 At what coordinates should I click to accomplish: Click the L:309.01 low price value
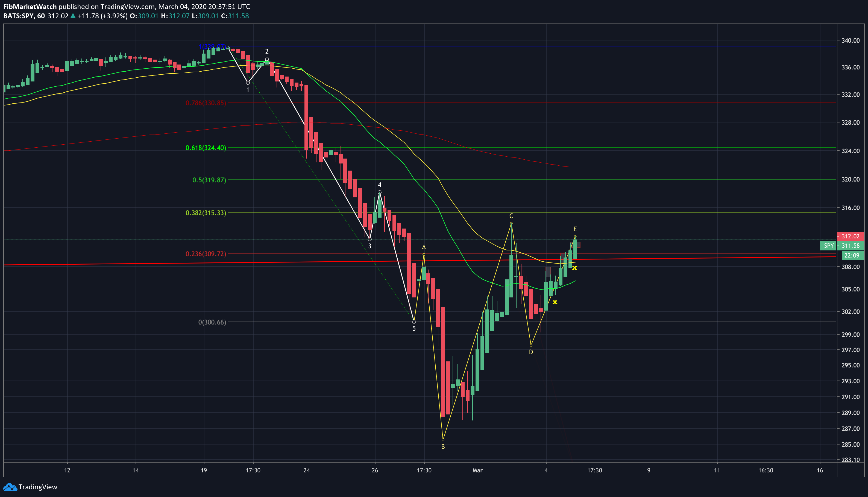point(205,16)
